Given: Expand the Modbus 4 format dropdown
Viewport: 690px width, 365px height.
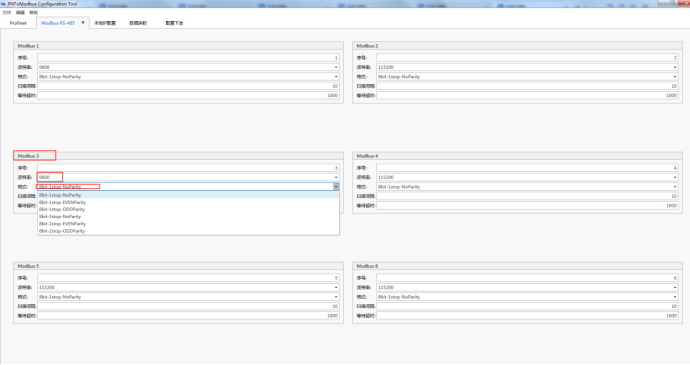Looking at the screenshot, I should pos(675,187).
